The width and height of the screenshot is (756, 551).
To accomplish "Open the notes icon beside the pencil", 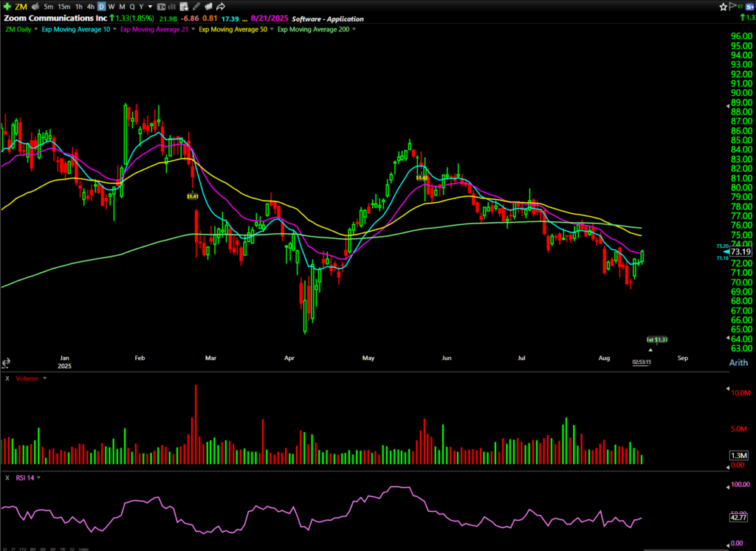I will pyautogui.click(x=208, y=7).
